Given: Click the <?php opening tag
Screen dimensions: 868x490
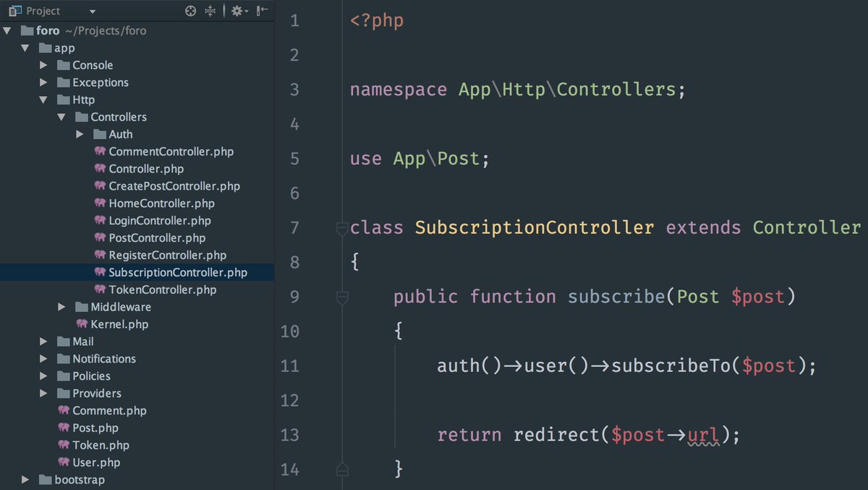Looking at the screenshot, I should tap(377, 21).
